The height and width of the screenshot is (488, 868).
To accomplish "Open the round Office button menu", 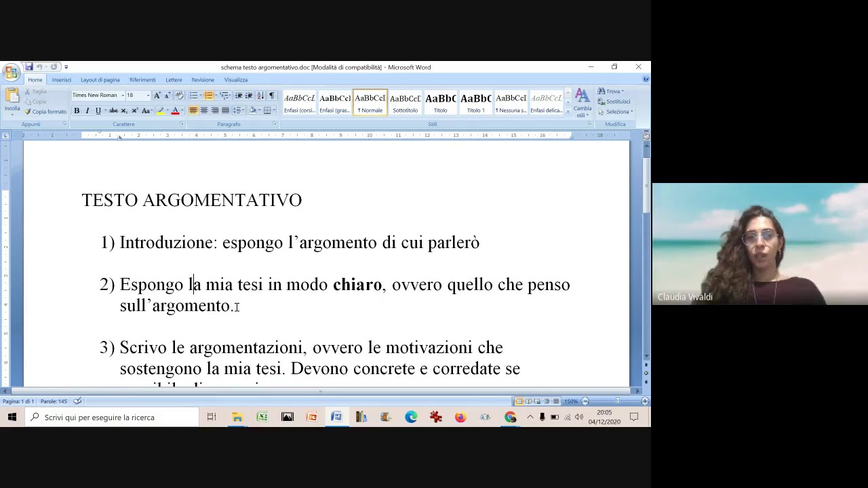I will 11,72.
